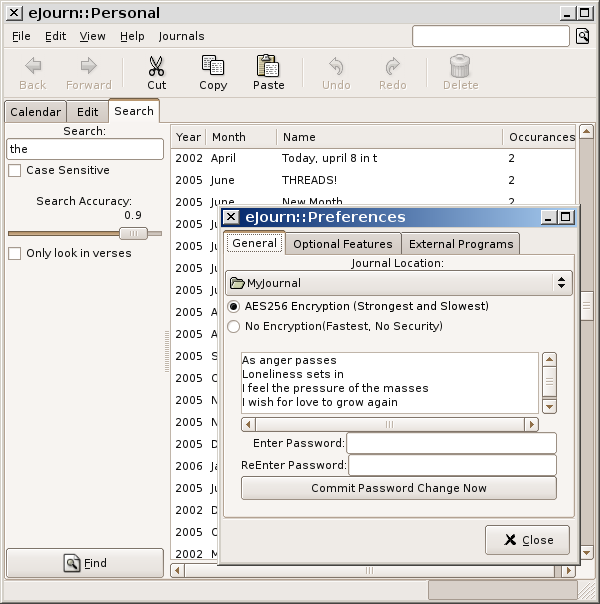Click scroll-up arrow of poem text box
Image resolution: width=600 pixels, height=604 pixels.
click(549, 359)
